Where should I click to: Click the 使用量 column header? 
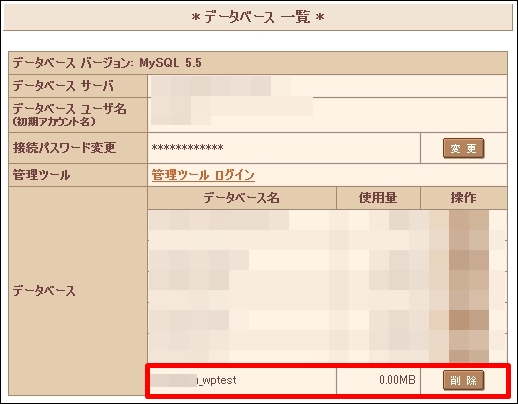378,198
